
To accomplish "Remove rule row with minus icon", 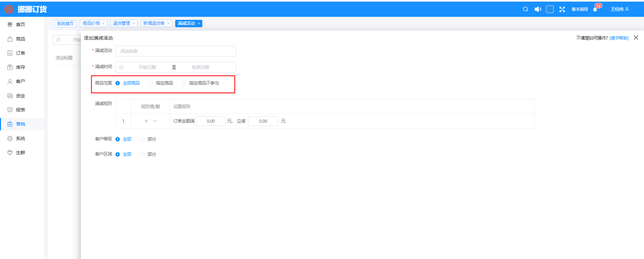I will (x=155, y=121).
